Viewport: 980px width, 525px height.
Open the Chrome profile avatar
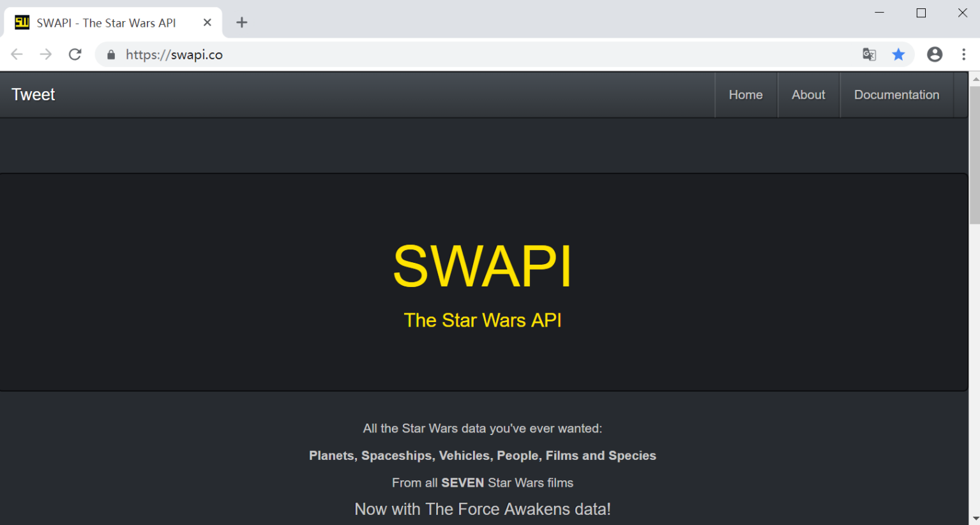[x=935, y=55]
